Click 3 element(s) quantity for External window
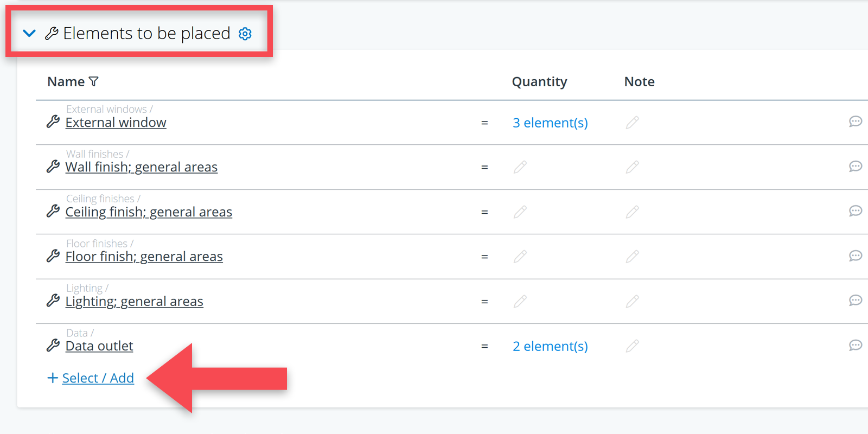 point(550,123)
